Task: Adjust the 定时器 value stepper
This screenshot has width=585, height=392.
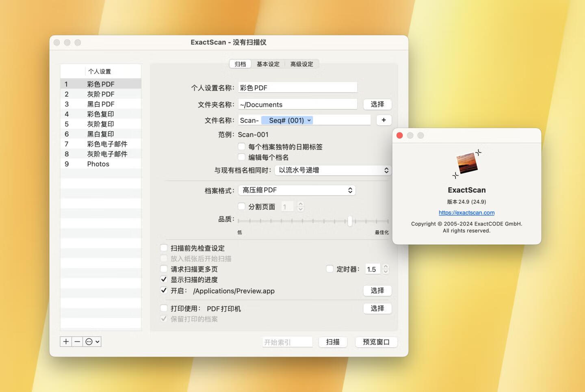Action: 386,269
